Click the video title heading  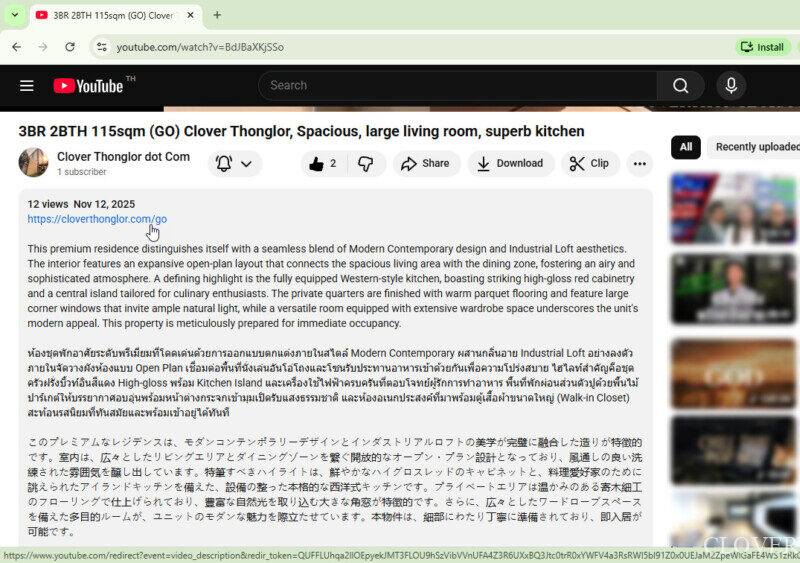[302, 131]
